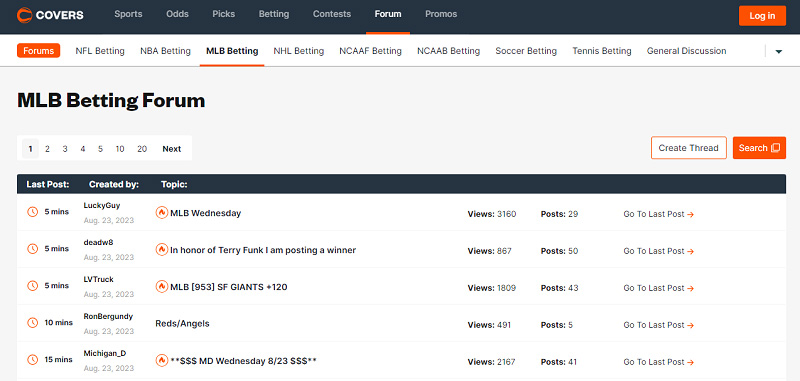This screenshot has height=381, width=800.
Task: Click the flame icon beside Terry Funk thread
Action: coord(162,249)
